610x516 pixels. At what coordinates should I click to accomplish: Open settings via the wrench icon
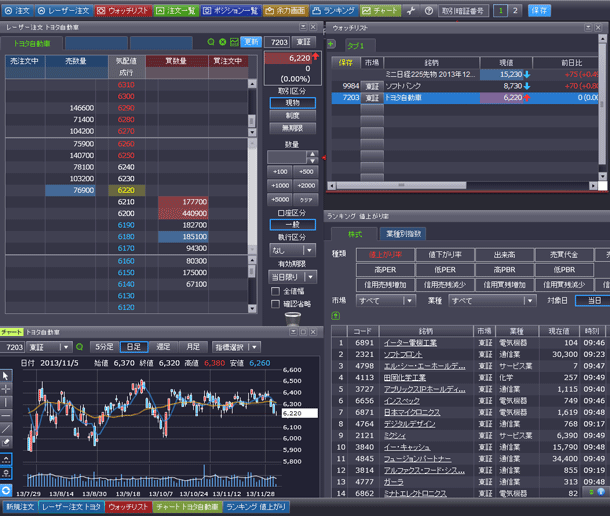tap(411, 11)
